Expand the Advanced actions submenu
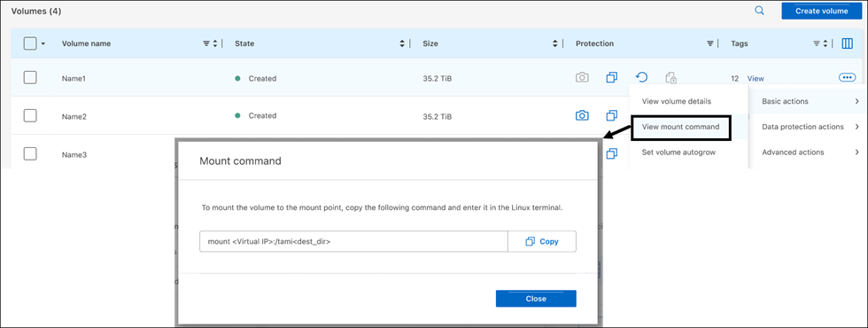The image size is (868, 328). 808,152
